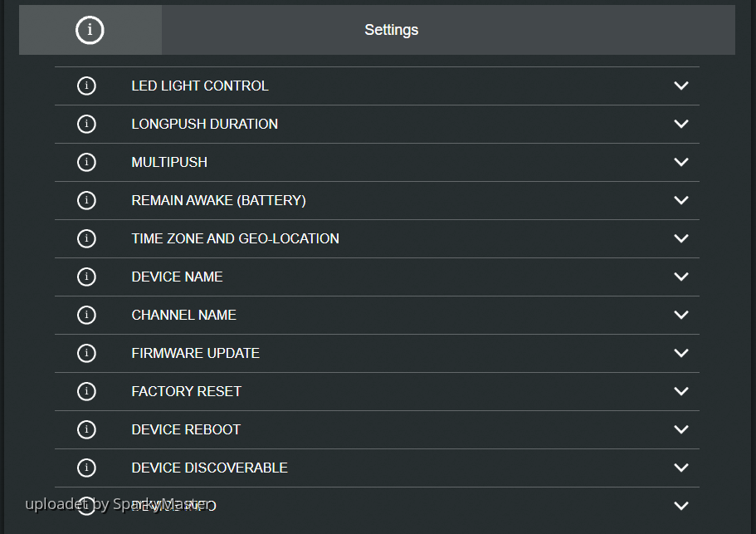This screenshot has height=534, width=756.
Task: Expand the Longpush Duration section arrow
Action: point(681,124)
